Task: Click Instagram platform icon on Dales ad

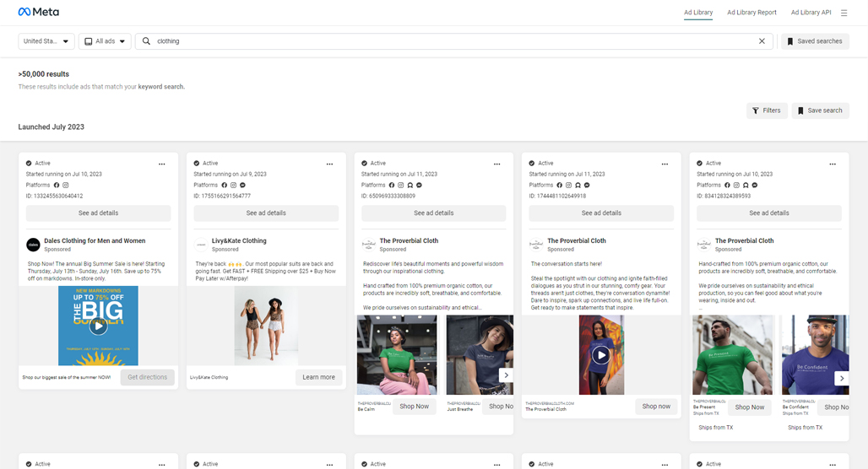Action: 65,186
